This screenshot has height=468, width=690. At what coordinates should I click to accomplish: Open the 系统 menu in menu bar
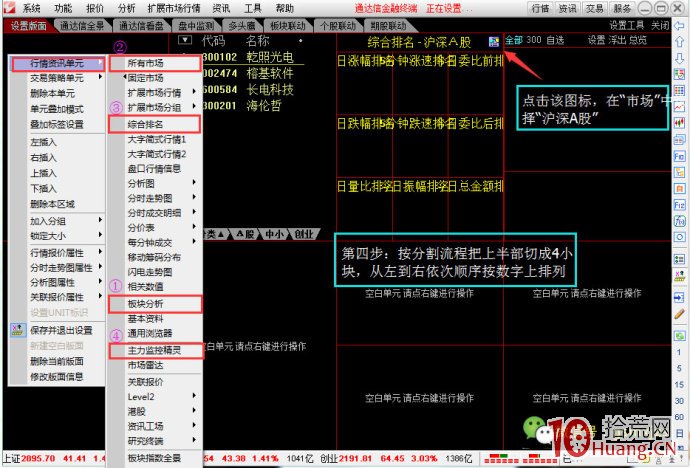pos(31,8)
